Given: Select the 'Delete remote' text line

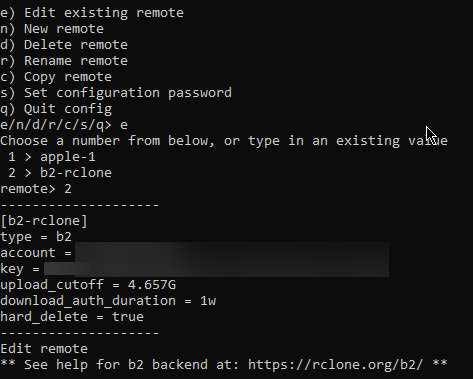Looking at the screenshot, I should coord(64,45).
